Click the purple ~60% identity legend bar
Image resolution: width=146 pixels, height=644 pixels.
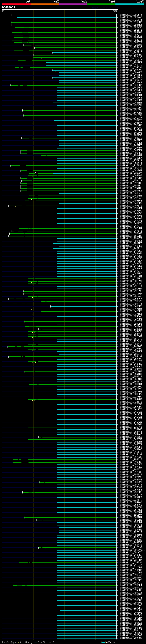73,4
